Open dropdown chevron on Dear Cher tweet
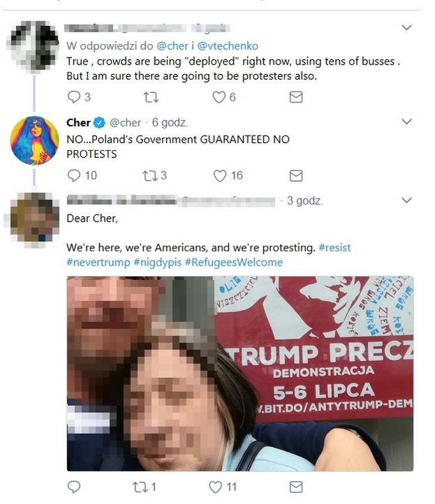 pos(406,200)
